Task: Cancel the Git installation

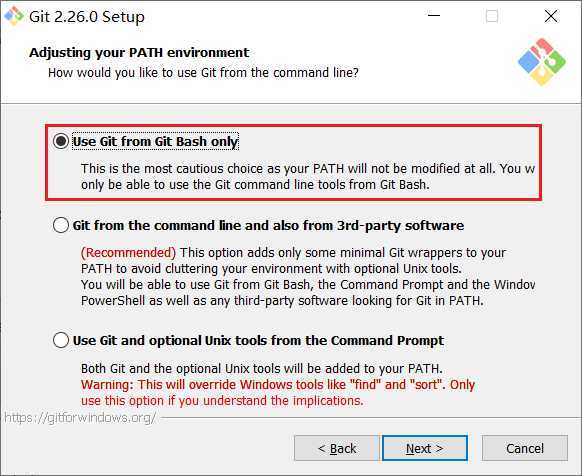Action: tap(525, 448)
